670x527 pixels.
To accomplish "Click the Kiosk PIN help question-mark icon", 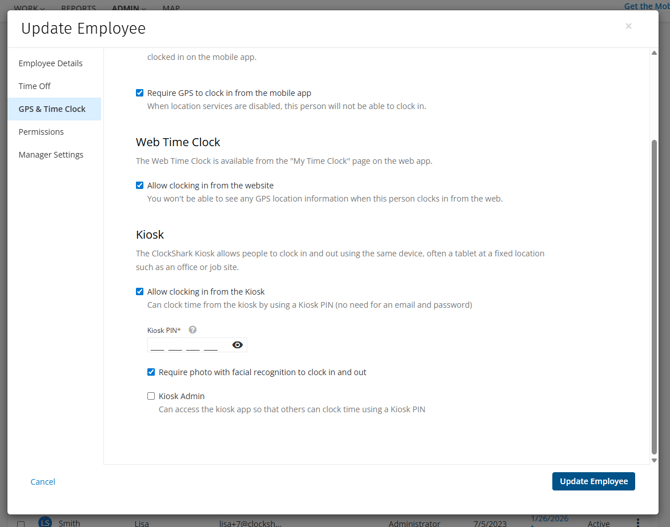I will click(193, 330).
